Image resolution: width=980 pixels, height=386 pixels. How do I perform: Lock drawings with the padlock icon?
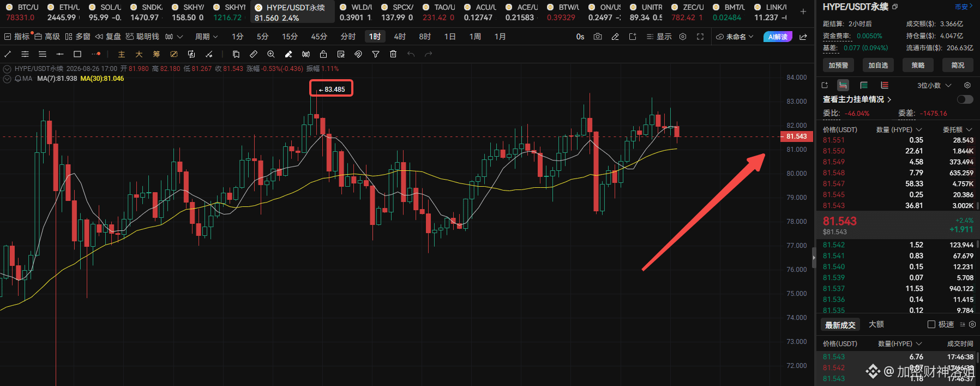pos(323,54)
